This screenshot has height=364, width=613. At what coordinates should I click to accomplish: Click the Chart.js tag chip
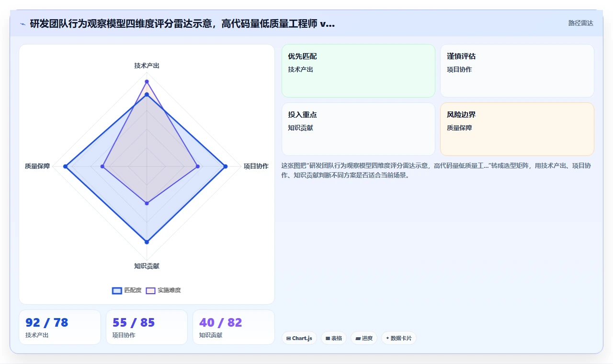tap(299, 338)
